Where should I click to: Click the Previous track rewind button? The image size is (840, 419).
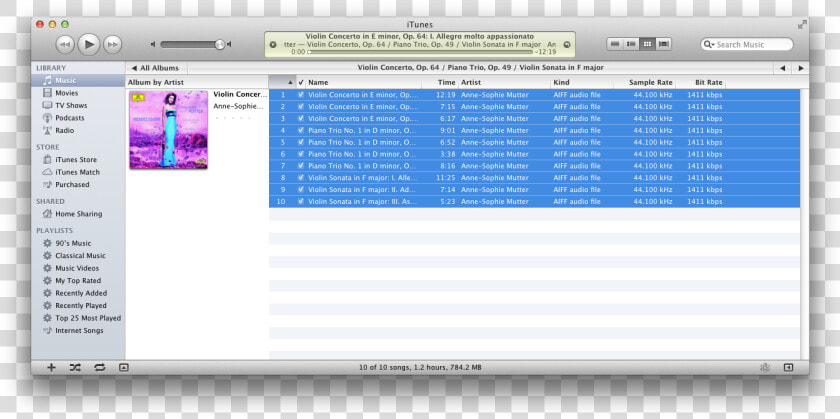coord(65,44)
